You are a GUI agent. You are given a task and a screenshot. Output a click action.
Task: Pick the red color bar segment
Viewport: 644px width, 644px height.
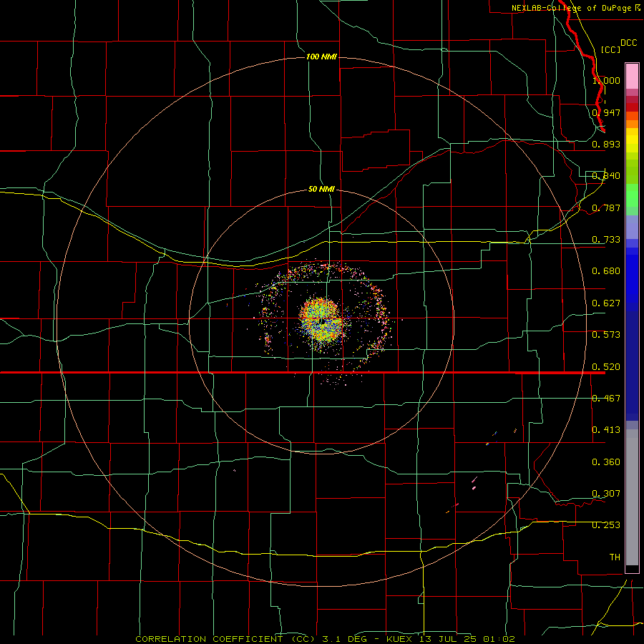[632, 107]
